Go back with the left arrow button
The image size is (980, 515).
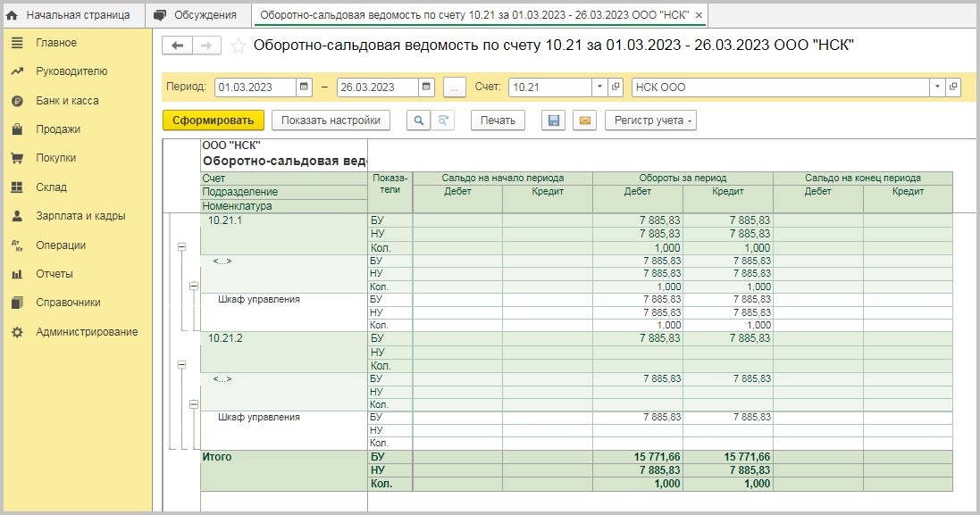[x=177, y=46]
